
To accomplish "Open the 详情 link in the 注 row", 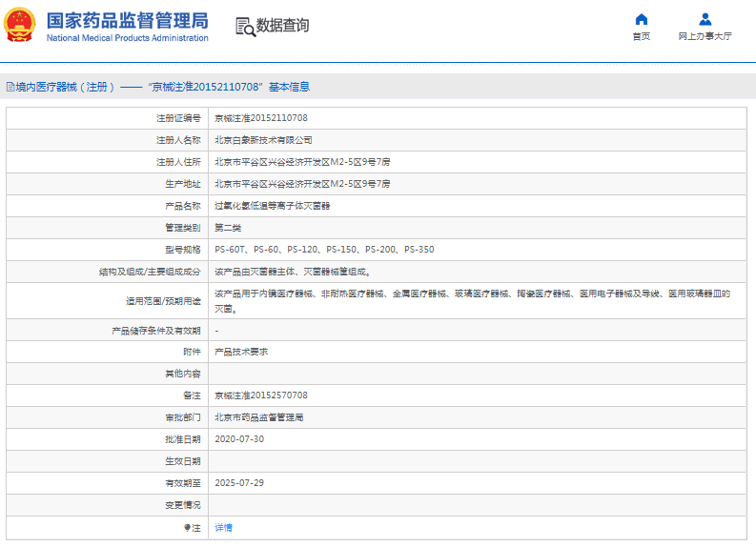I will pos(223,527).
